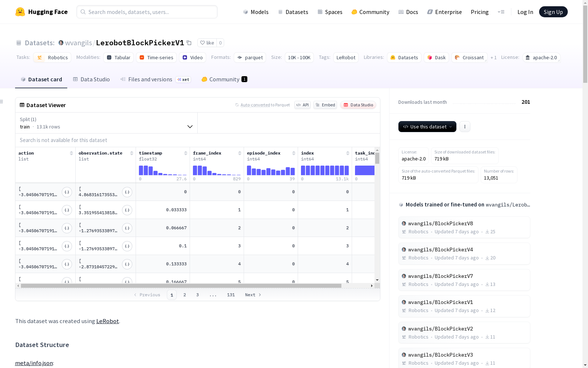Open Docs in top navigation
Viewport: 588px width, 368px height.
(408, 12)
